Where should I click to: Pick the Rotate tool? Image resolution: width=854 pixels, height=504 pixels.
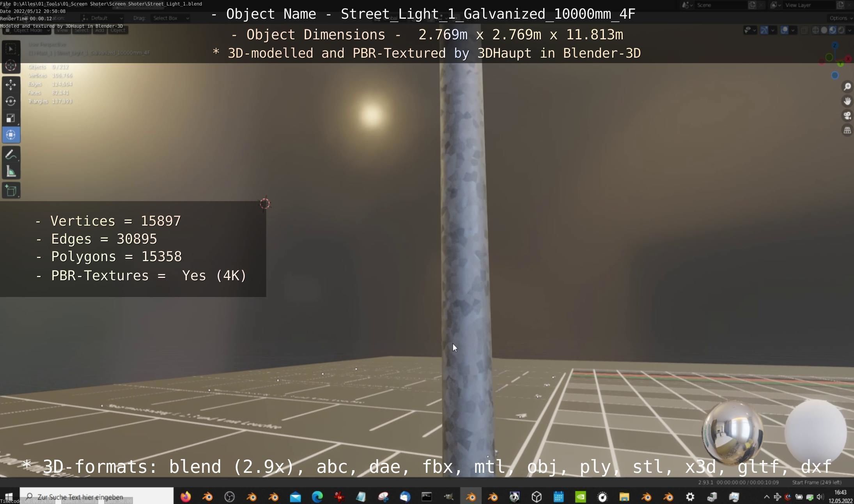click(11, 101)
